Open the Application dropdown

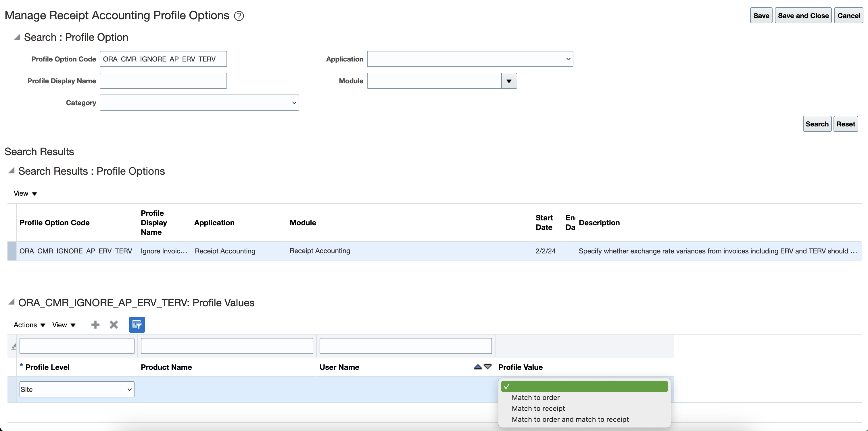pyautogui.click(x=470, y=59)
